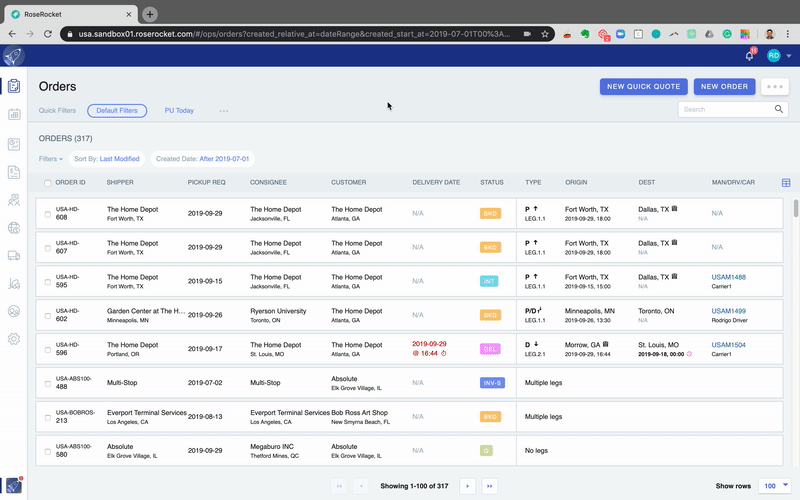Open the forklift sidebar icon
This screenshot has height=500, width=800.
coord(14,284)
